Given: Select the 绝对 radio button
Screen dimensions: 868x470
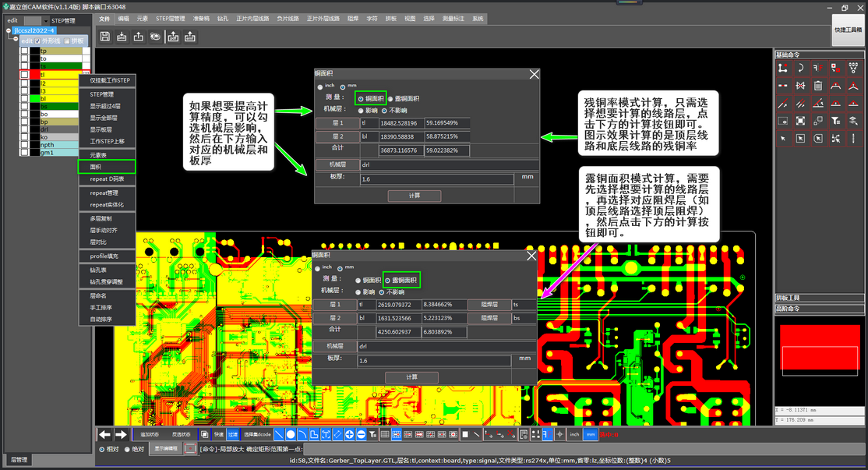Looking at the screenshot, I should coord(126,449).
